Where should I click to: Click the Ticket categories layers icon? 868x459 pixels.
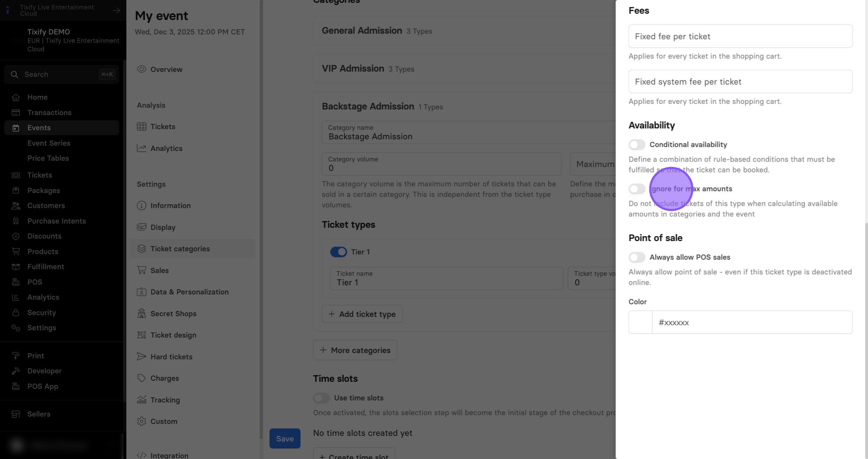coord(141,249)
